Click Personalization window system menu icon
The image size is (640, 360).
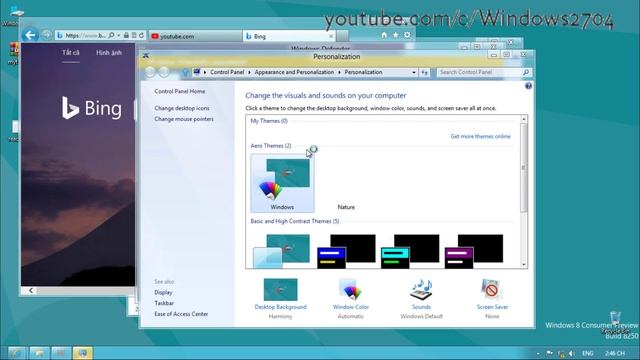point(146,56)
